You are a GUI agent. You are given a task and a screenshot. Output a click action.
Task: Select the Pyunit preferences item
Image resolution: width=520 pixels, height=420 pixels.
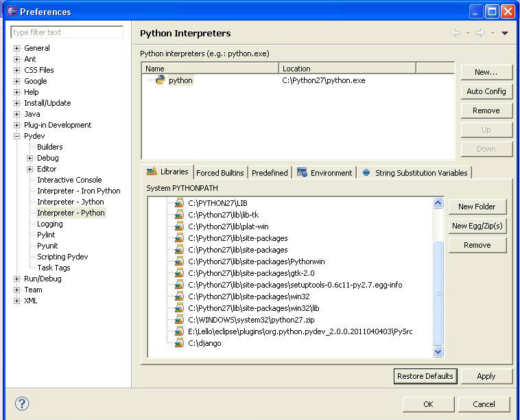[x=47, y=246]
